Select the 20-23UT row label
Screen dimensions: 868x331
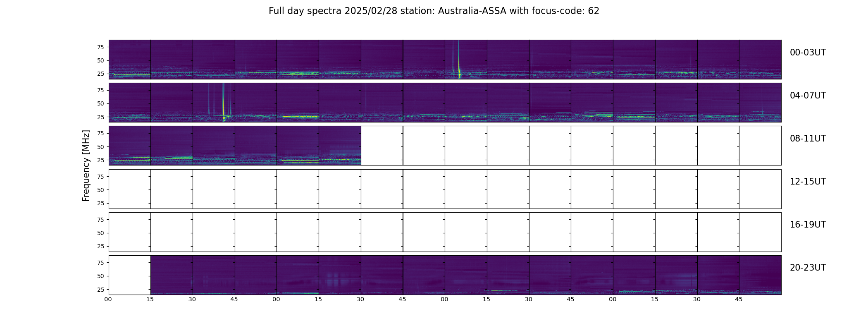pyautogui.click(x=808, y=268)
